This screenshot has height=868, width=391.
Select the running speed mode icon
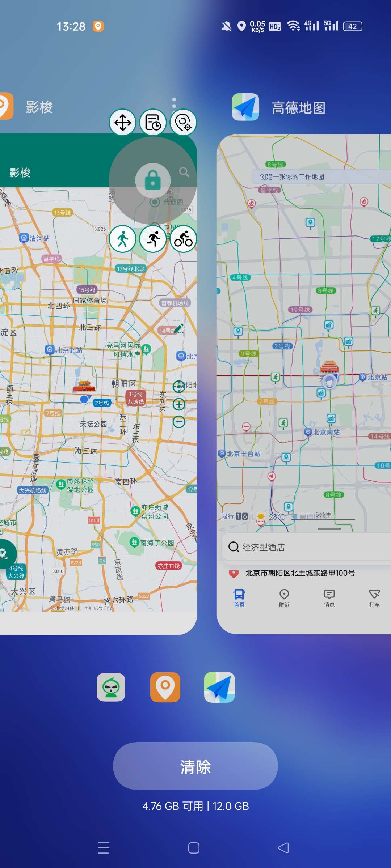153,239
